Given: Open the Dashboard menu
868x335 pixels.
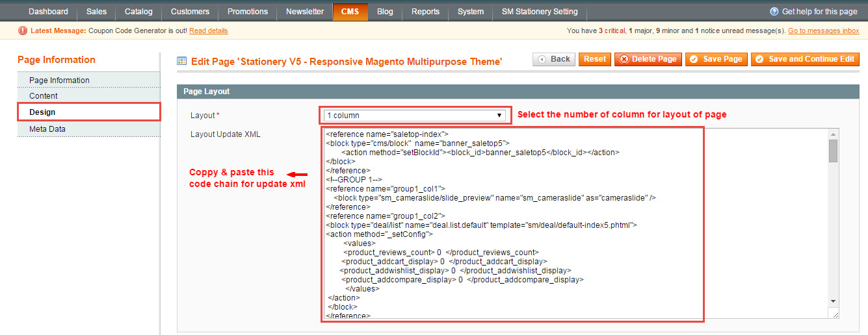Looking at the screenshot, I should pos(48,12).
